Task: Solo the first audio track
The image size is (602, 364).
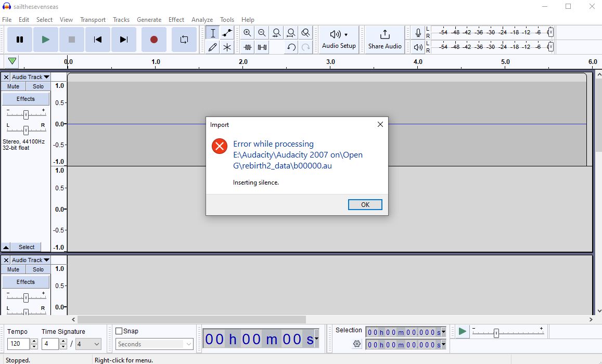Action: 39,86
